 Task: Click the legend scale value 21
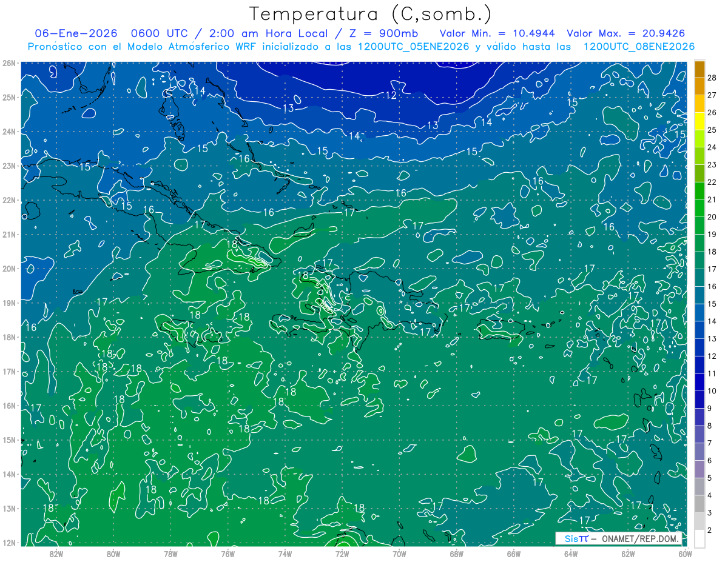pyautogui.click(x=712, y=199)
